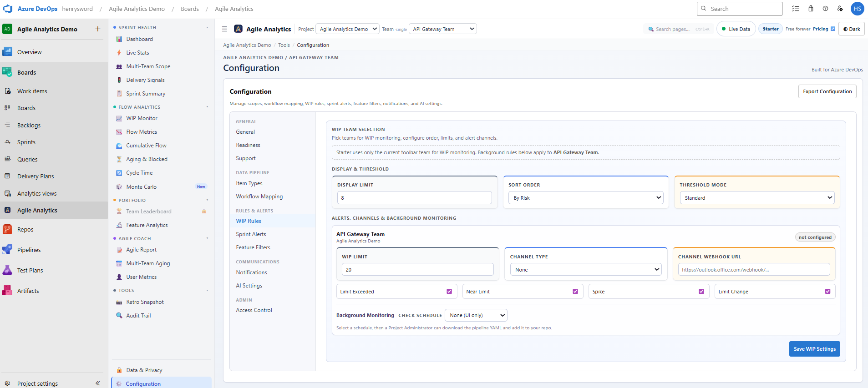Click the Pipelines rocket icon
The height and width of the screenshot is (388, 868).
point(7,250)
